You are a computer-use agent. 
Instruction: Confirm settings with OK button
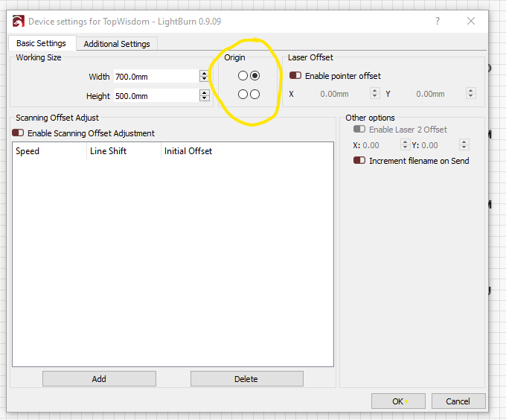(398, 401)
